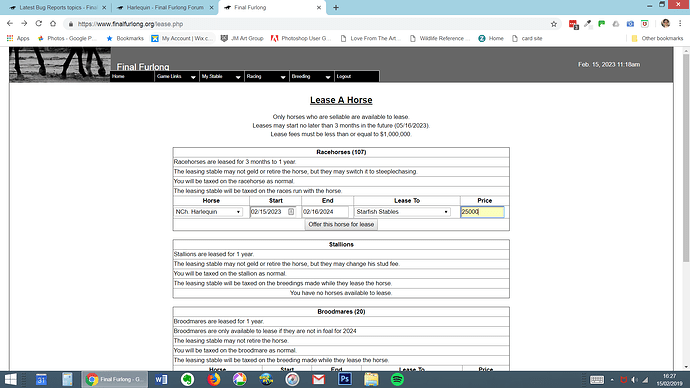Open the JM Art Group bookmark
The width and height of the screenshot is (690, 388).
pyautogui.click(x=242, y=38)
